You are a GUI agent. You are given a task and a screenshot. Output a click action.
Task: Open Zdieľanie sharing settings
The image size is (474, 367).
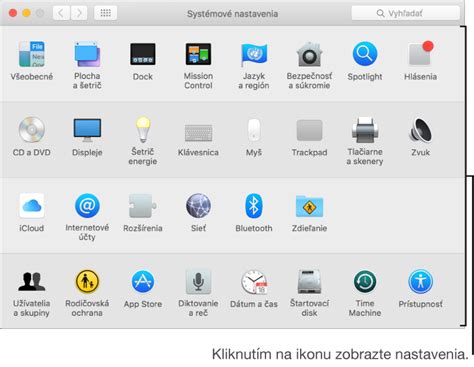coord(309,206)
